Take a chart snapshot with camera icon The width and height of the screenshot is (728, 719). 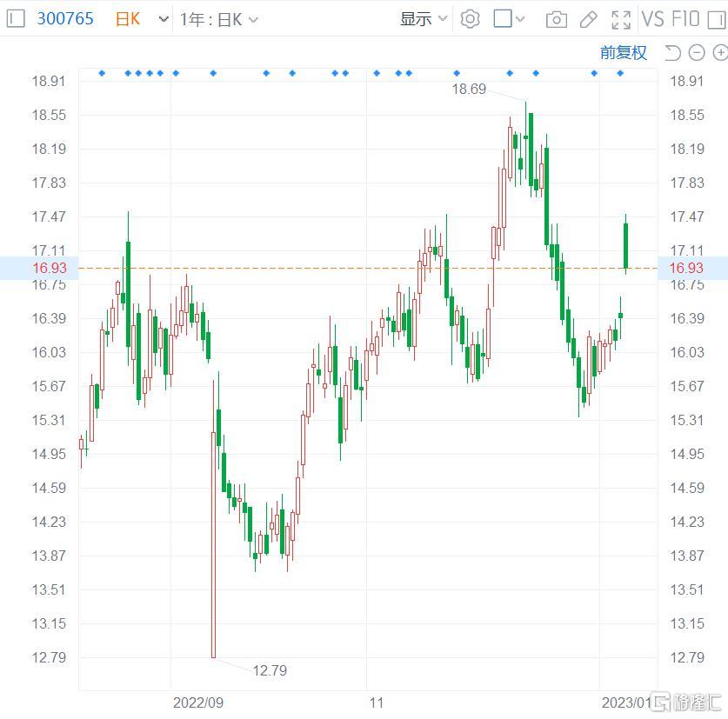[556, 19]
